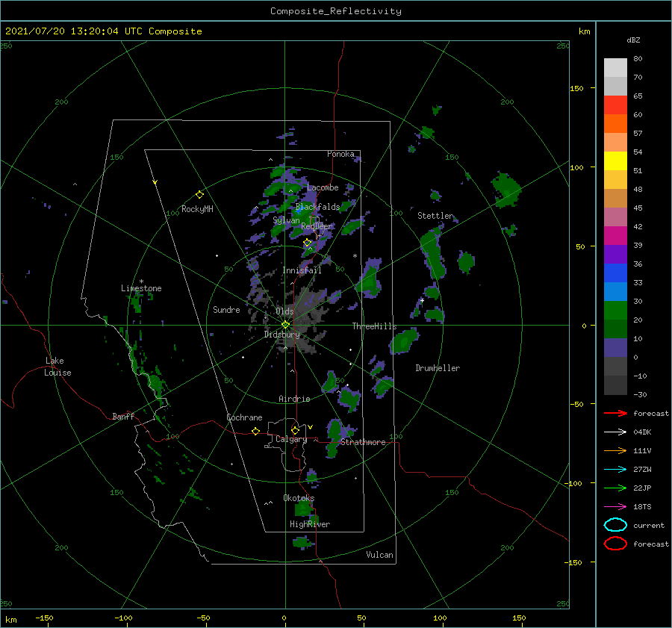The width and height of the screenshot is (672, 628).
Task: Click the Blackfalds label
Action: (x=317, y=207)
